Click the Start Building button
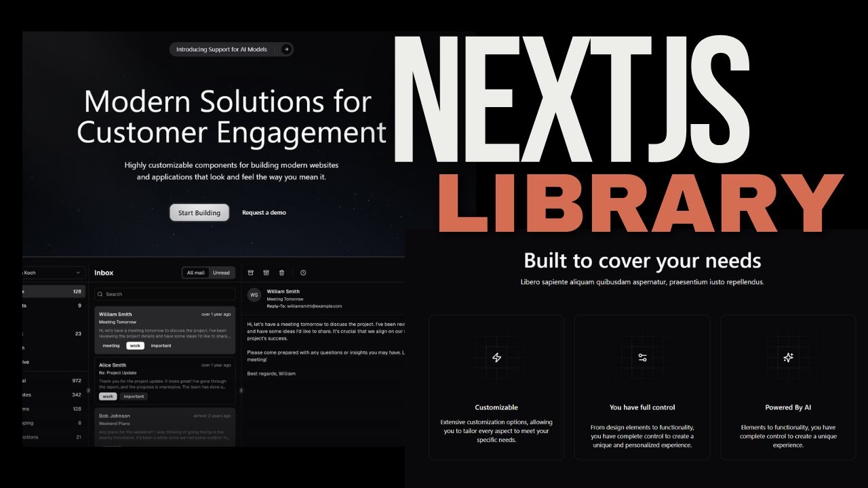Screen dimensions: 868x488 click(199, 213)
